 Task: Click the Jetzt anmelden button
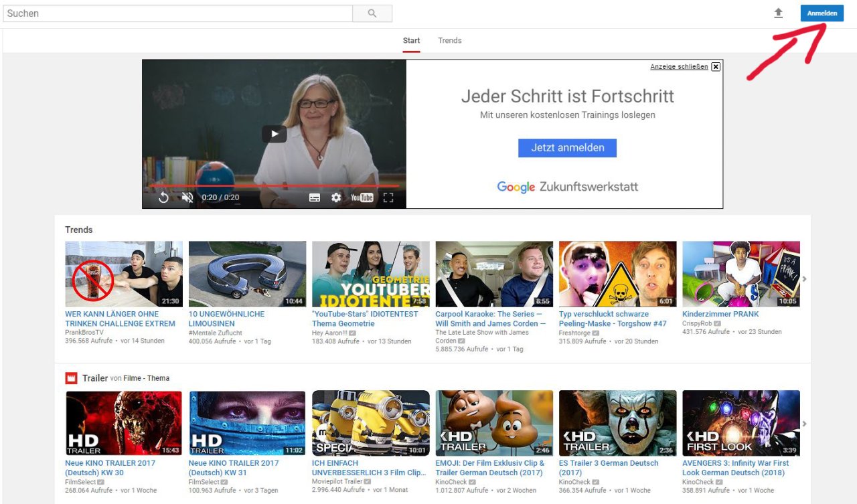(x=568, y=148)
